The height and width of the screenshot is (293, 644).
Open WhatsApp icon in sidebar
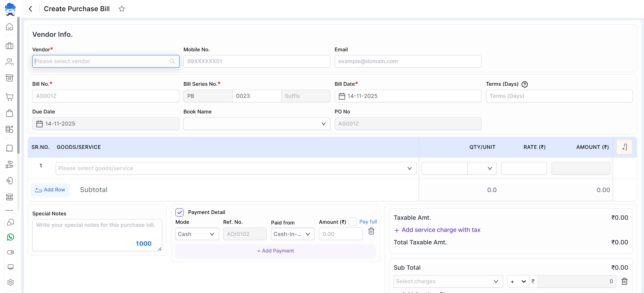(x=10, y=237)
